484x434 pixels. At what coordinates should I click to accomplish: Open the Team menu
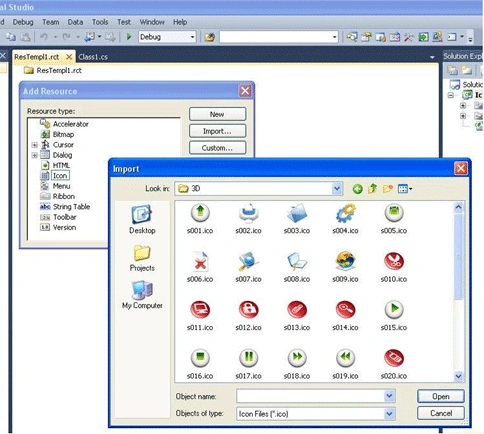[51, 22]
